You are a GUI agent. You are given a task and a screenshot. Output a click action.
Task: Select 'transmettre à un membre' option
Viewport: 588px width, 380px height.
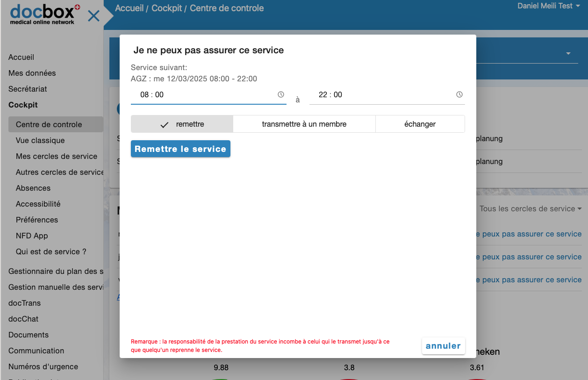[304, 124]
